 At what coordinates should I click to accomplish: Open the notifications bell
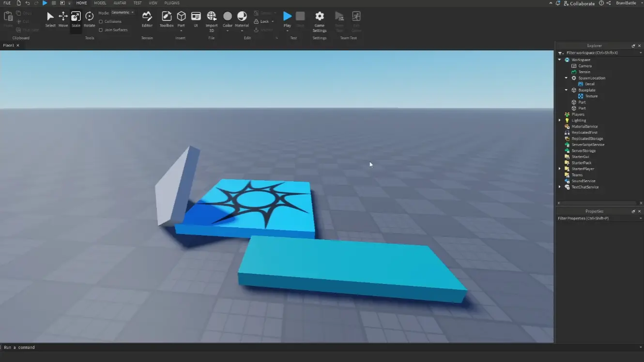tap(558, 3)
